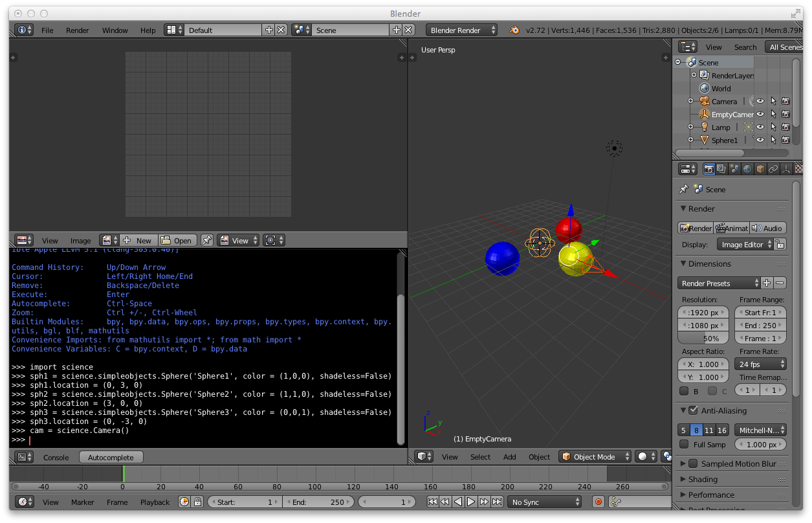Select the Render Layers properties tab
Viewport: 812px width, 523px height.
[x=722, y=169]
